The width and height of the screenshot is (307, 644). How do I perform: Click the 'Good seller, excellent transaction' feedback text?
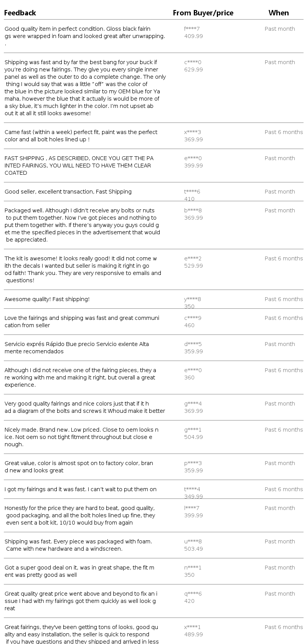68,192
